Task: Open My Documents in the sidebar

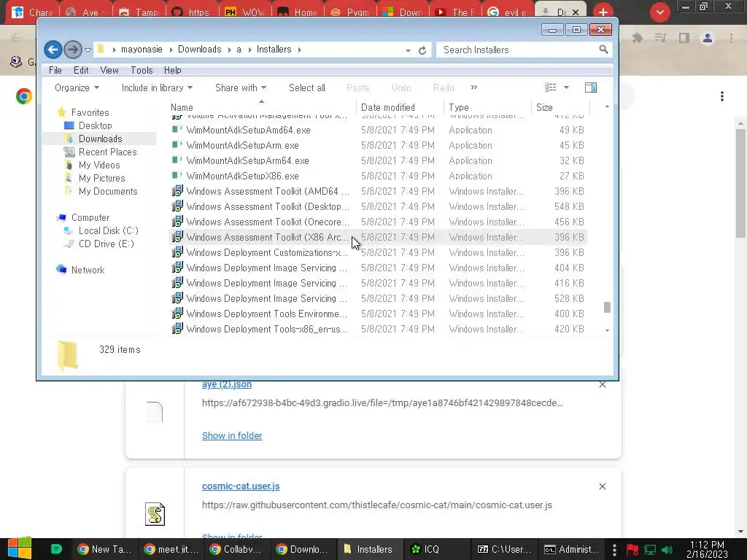Action: tap(108, 191)
